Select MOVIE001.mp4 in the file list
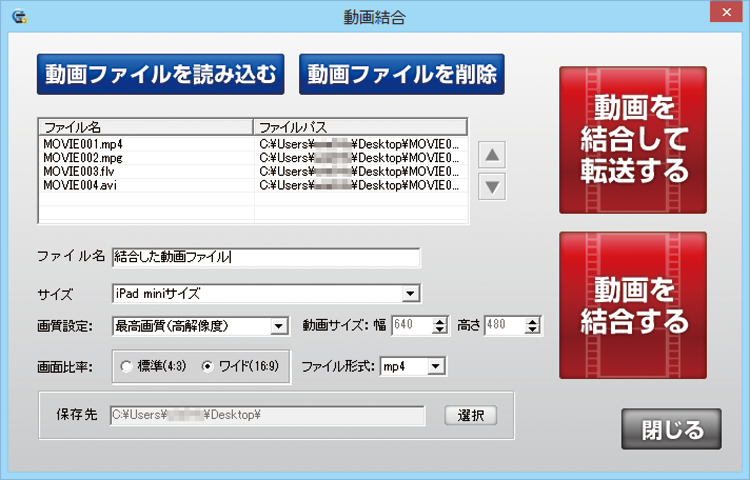 tap(84, 144)
